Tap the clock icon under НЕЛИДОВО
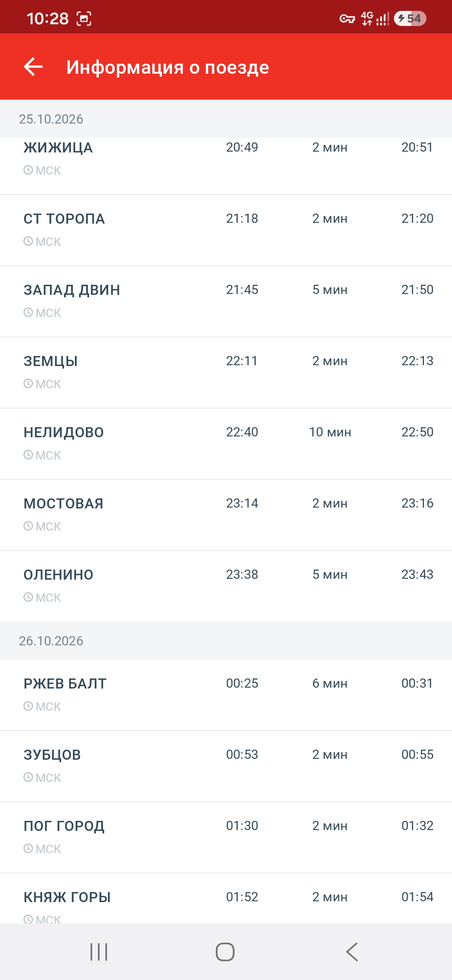This screenshot has width=452, height=980. click(x=28, y=455)
